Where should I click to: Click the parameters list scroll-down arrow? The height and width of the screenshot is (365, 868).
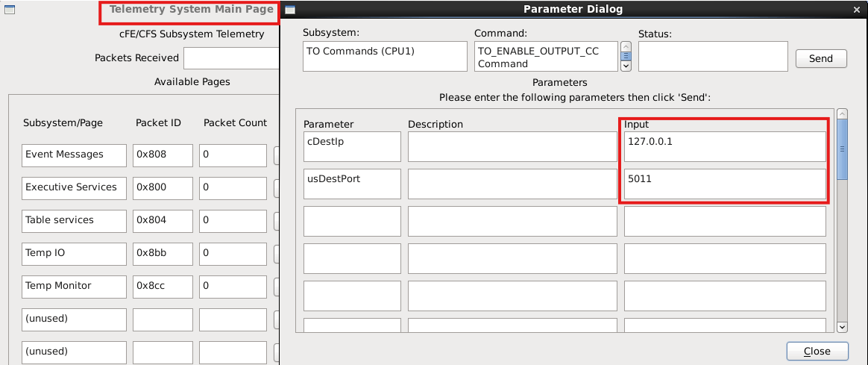842,326
